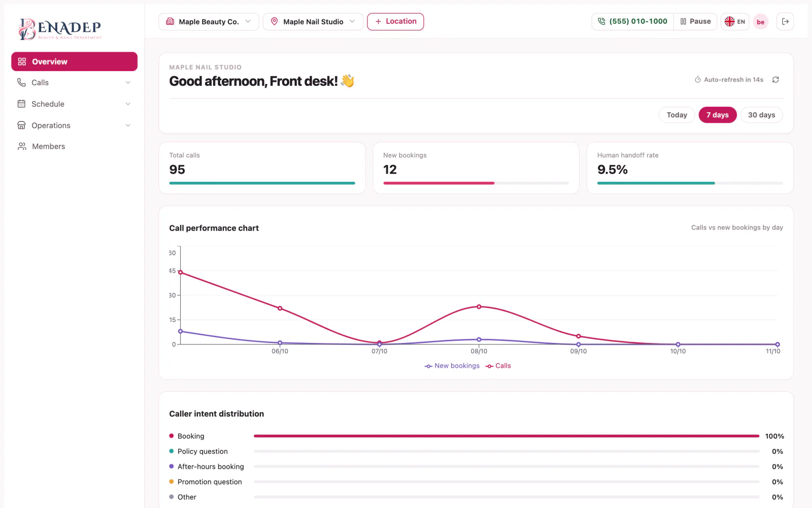Click the Calls data point at 06/10
Viewport: 812px width, 508px height.
click(280, 308)
